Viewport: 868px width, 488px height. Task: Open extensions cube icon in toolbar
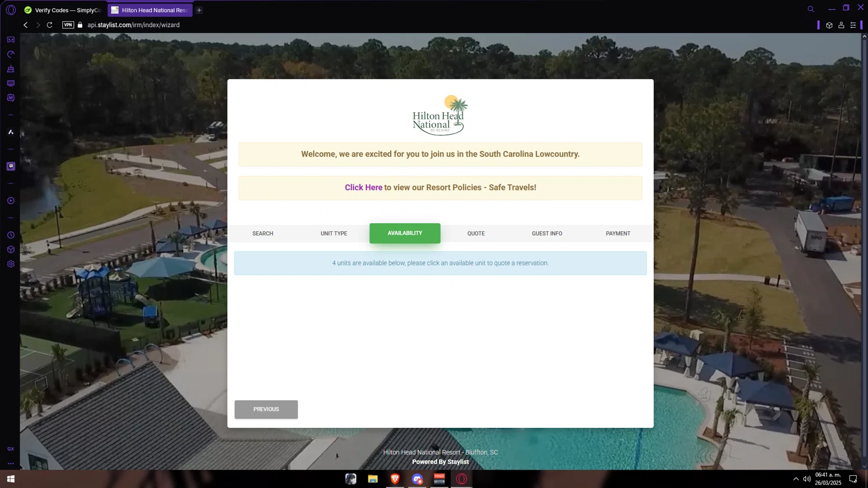click(x=829, y=25)
